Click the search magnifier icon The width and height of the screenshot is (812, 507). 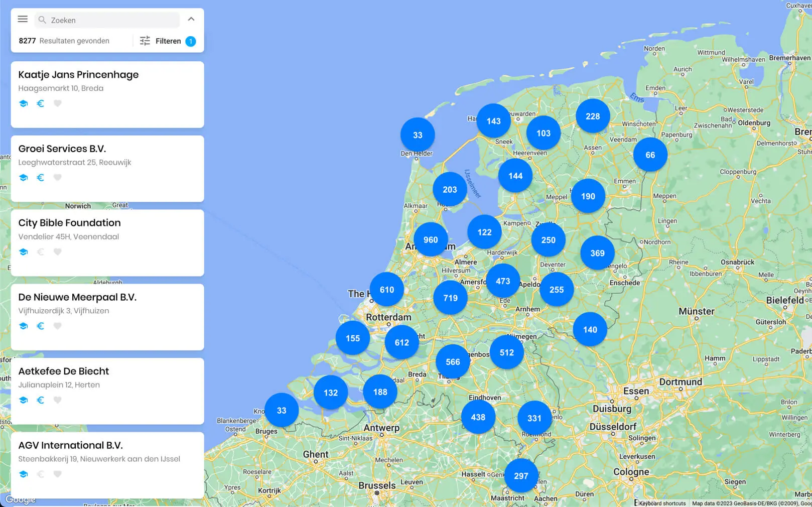pos(43,20)
